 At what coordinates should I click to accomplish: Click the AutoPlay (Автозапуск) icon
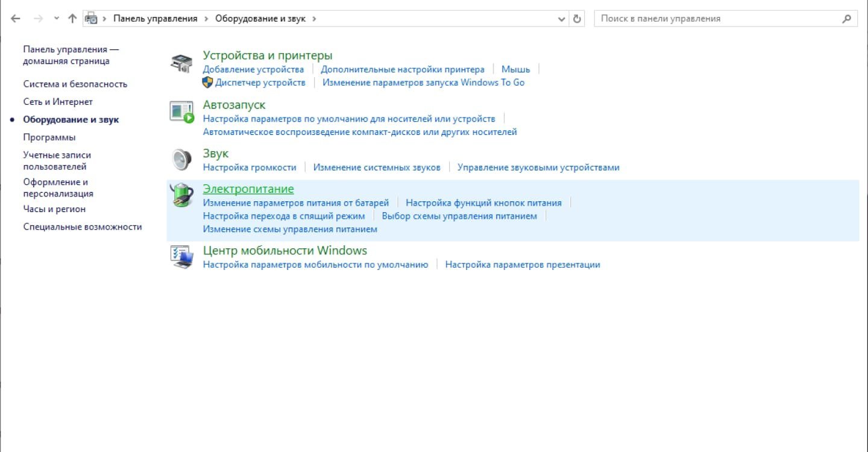tap(182, 112)
